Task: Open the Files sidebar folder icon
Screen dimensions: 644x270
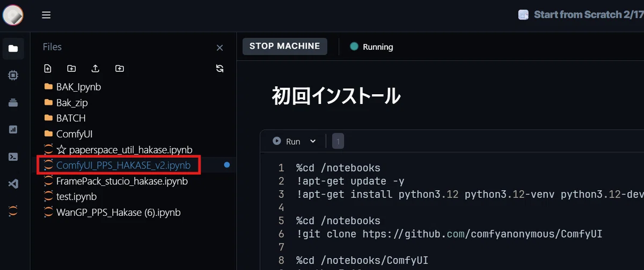Action: (x=13, y=49)
